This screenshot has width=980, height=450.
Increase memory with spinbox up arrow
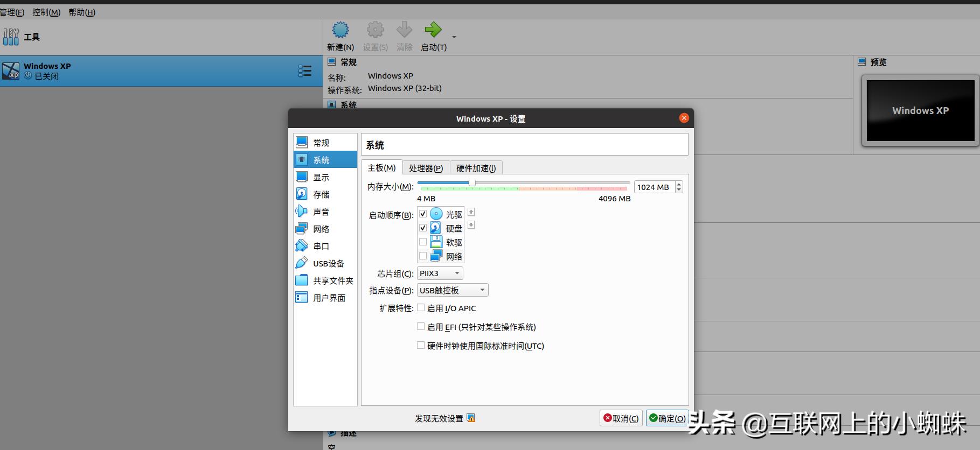pos(679,184)
